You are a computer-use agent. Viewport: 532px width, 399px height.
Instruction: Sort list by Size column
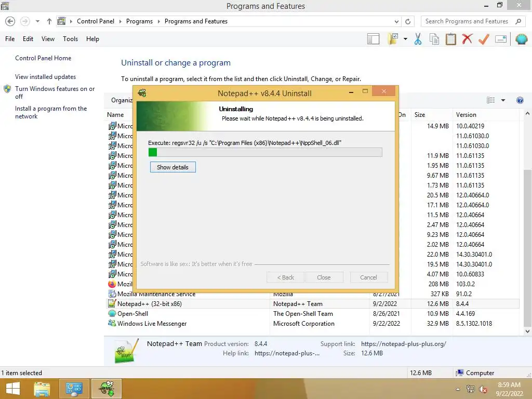coord(420,115)
